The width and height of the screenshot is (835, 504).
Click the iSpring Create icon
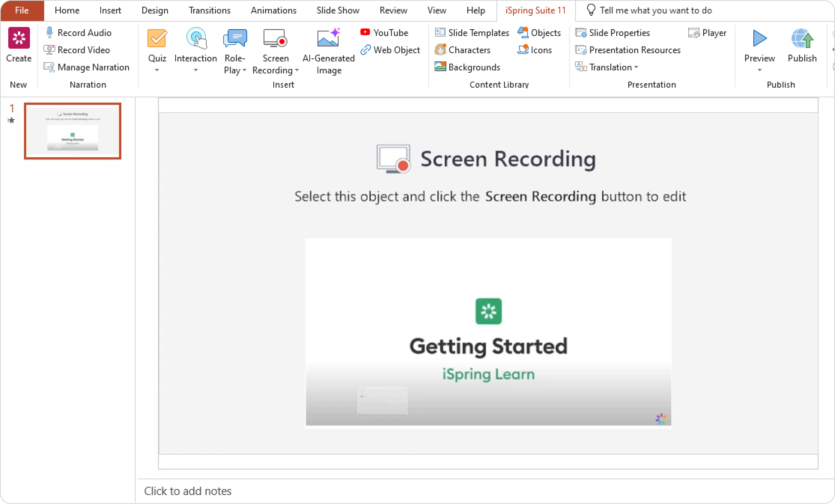pyautogui.click(x=19, y=38)
